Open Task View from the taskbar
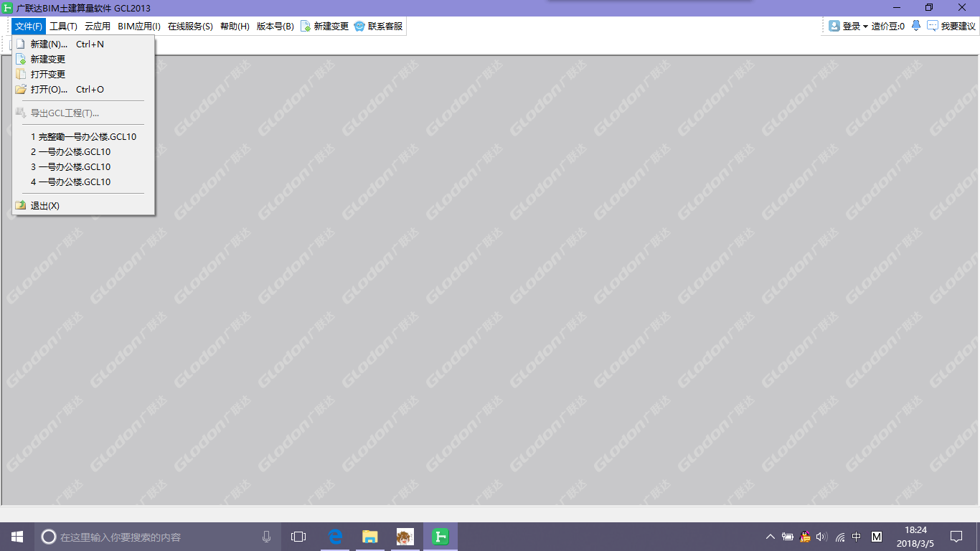The width and height of the screenshot is (980, 551). tap(298, 537)
